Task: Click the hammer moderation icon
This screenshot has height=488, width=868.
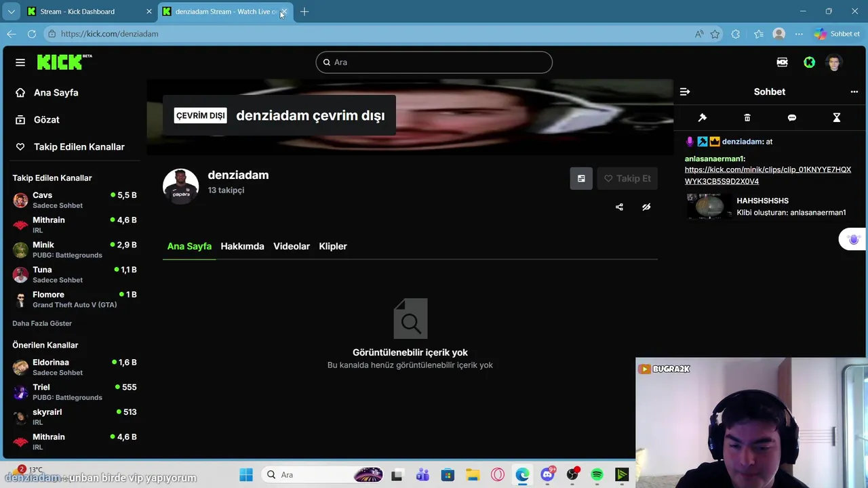Action: (703, 117)
